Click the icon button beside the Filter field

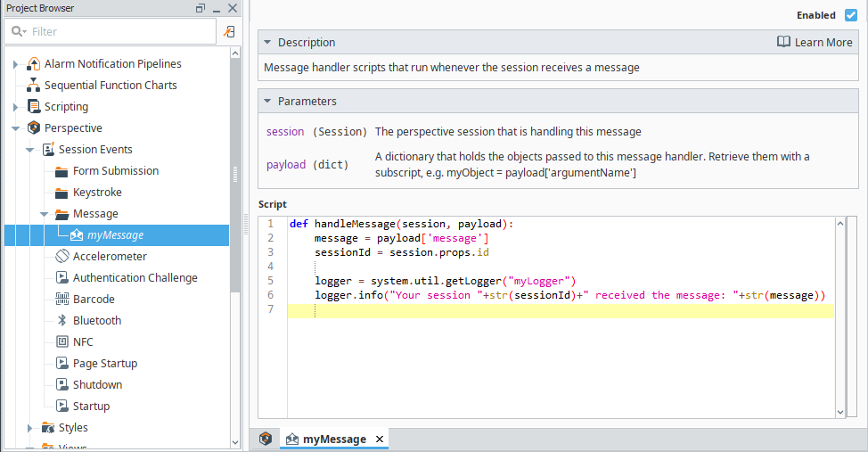point(229,31)
